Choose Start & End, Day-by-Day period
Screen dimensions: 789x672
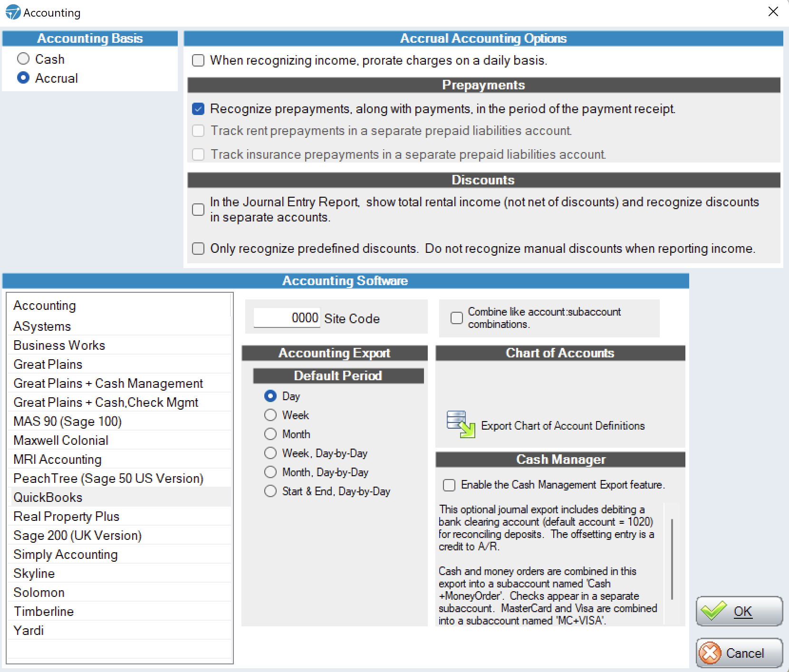[x=270, y=491]
